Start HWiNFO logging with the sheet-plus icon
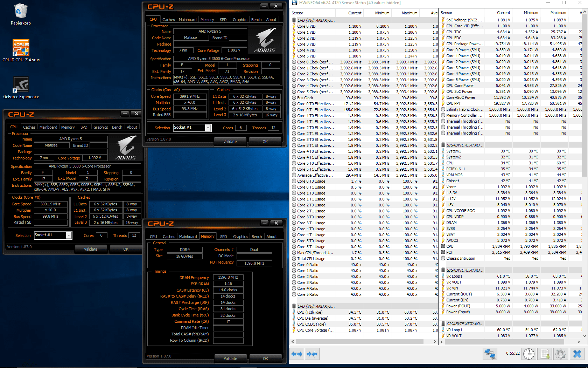Viewport: 588px width, 368px height. tap(545, 354)
